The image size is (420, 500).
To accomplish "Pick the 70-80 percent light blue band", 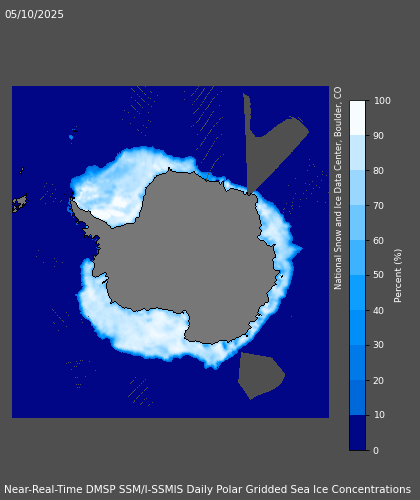I will pyautogui.click(x=357, y=188).
